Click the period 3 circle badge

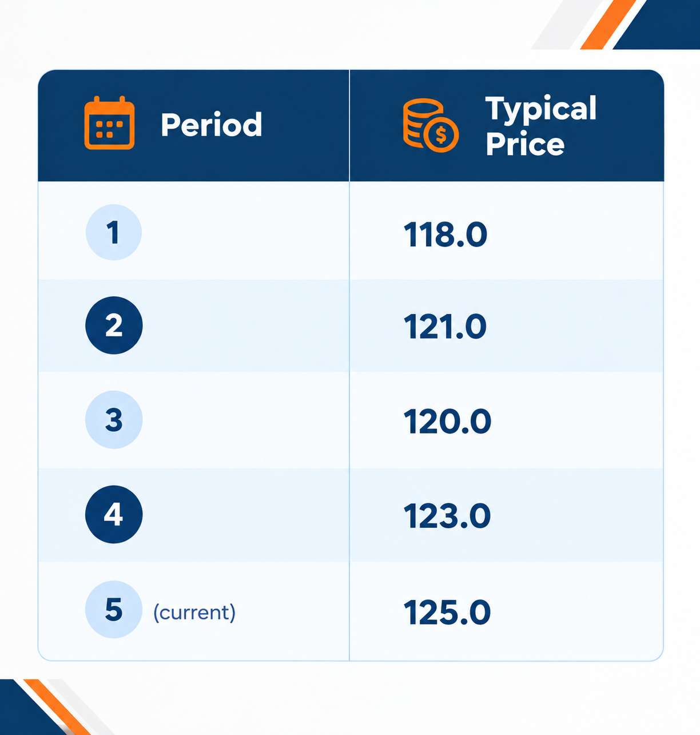(x=114, y=420)
